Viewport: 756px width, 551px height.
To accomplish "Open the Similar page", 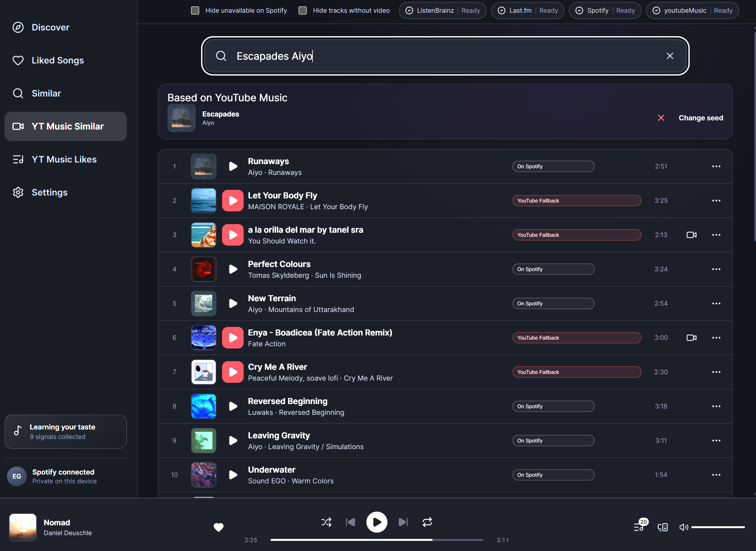I will click(x=66, y=93).
